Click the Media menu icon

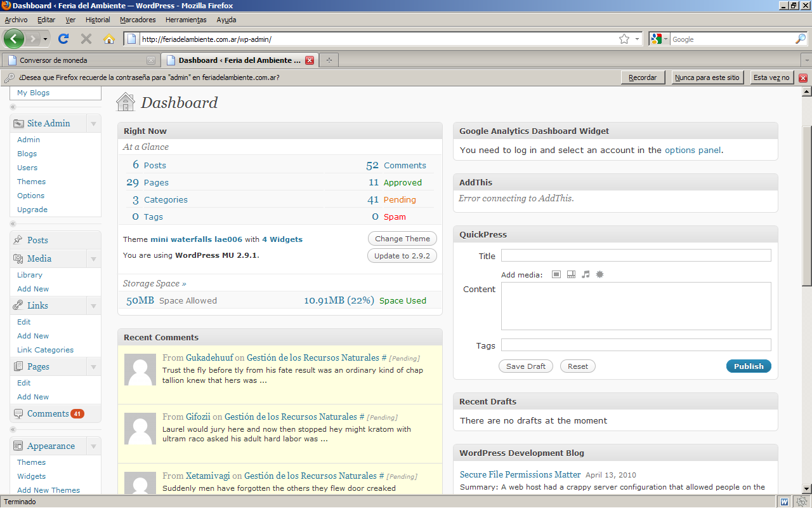[x=18, y=258]
